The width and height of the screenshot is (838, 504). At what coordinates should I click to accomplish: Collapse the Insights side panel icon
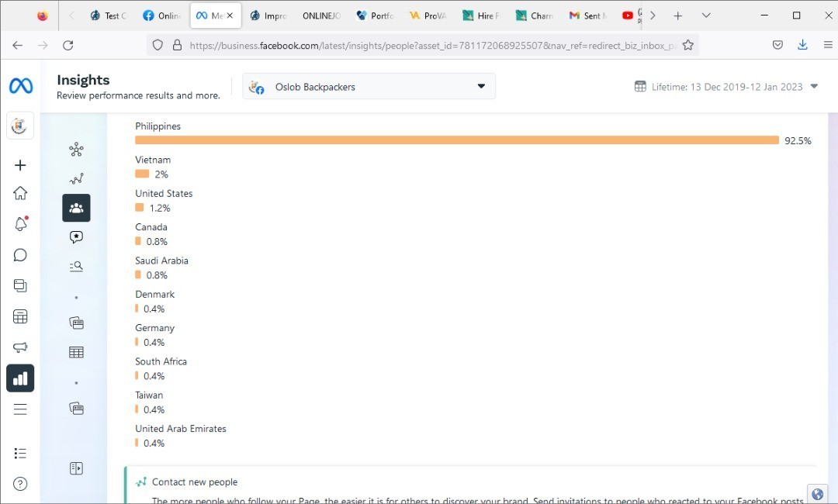click(x=76, y=468)
